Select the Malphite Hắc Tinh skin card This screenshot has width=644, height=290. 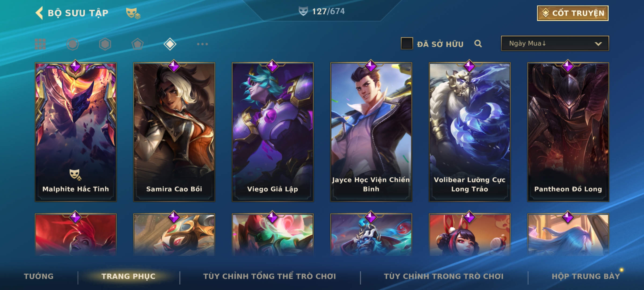pyautogui.click(x=76, y=132)
